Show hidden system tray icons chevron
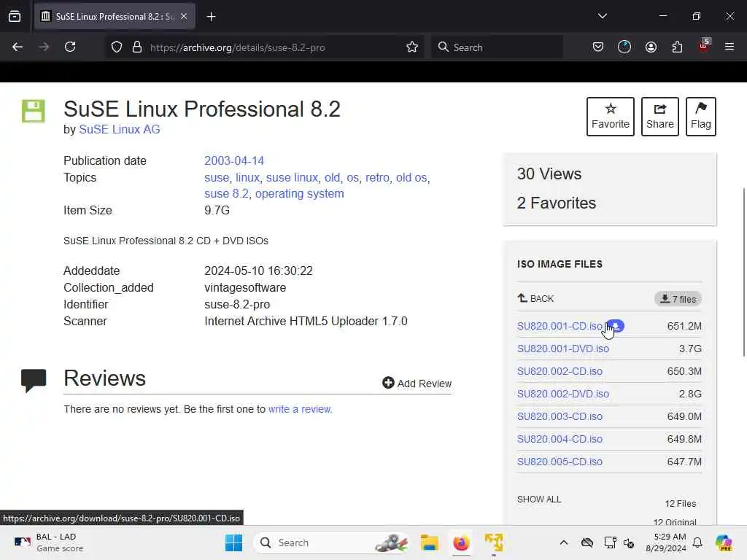Viewport: 747px width, 560px height. tap(564, 542)
